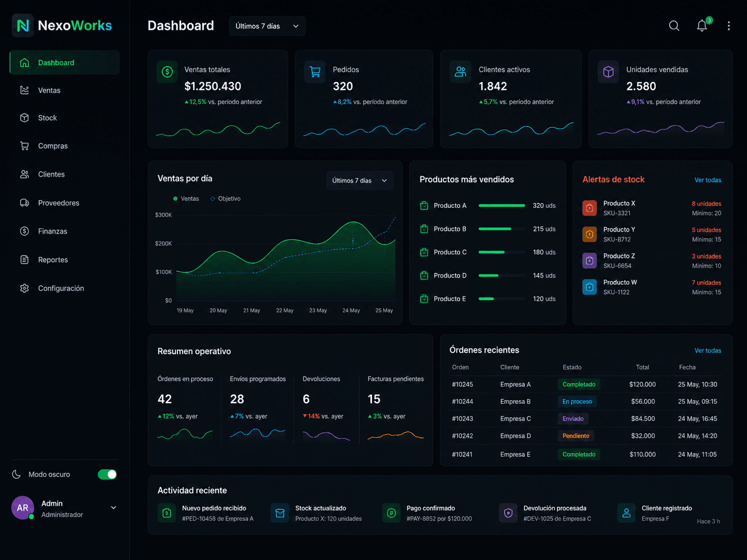Click the Estado column header
This screenshot has width=747, height=560.
[x=572, y=367]
